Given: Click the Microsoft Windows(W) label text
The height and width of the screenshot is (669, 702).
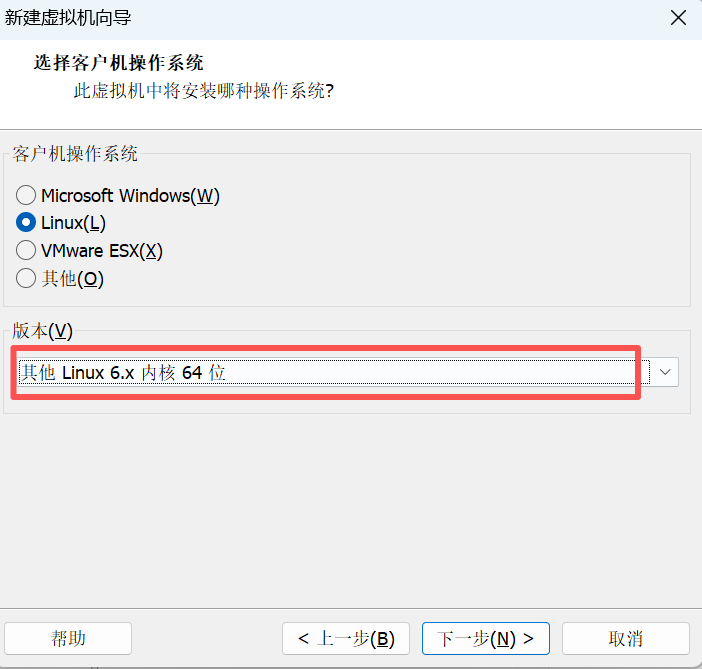Looking at the screenshot, I should [x=130, y=195].
